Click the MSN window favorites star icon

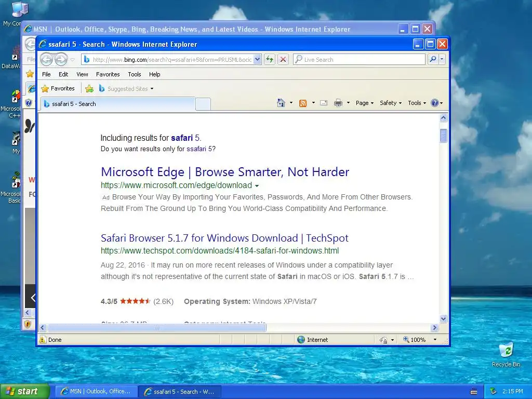click(30, 74)
